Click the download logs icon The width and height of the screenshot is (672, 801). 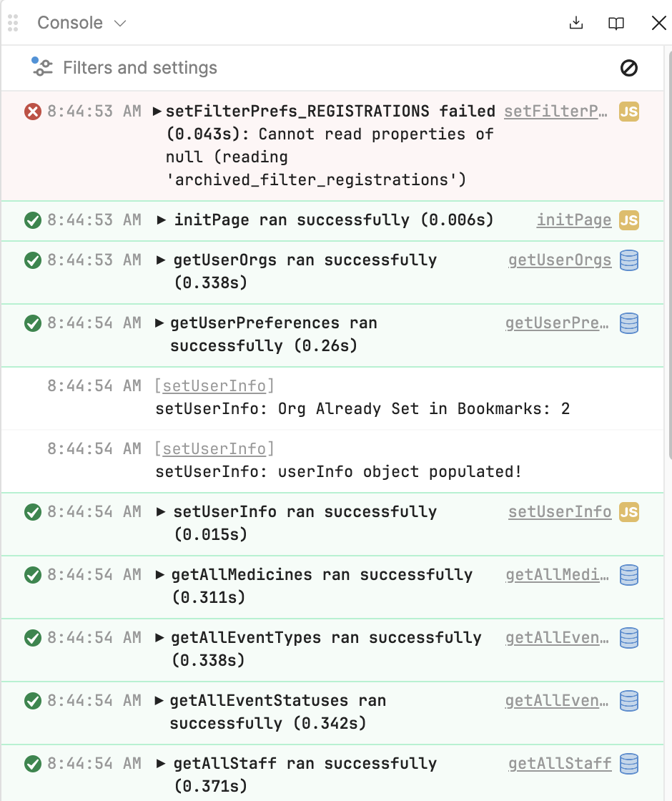[576, 23]
